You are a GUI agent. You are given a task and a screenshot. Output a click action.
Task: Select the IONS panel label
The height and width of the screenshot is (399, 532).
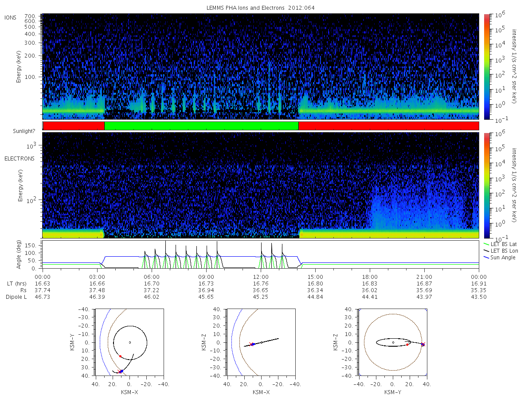click(11, 18)
